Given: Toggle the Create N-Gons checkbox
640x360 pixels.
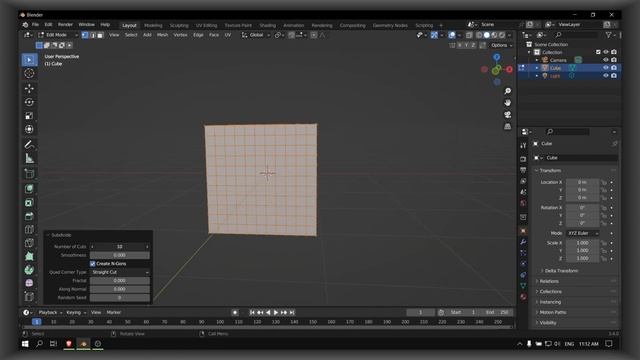Looking at the screenshot, I should click(x=93, y=264).
